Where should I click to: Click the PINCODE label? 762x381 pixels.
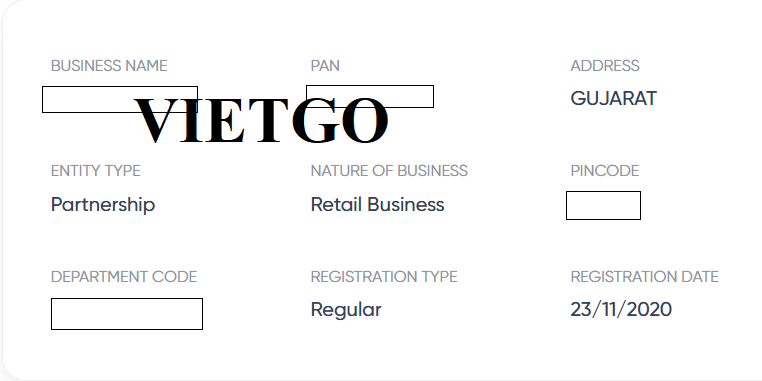tap(605, 171)
